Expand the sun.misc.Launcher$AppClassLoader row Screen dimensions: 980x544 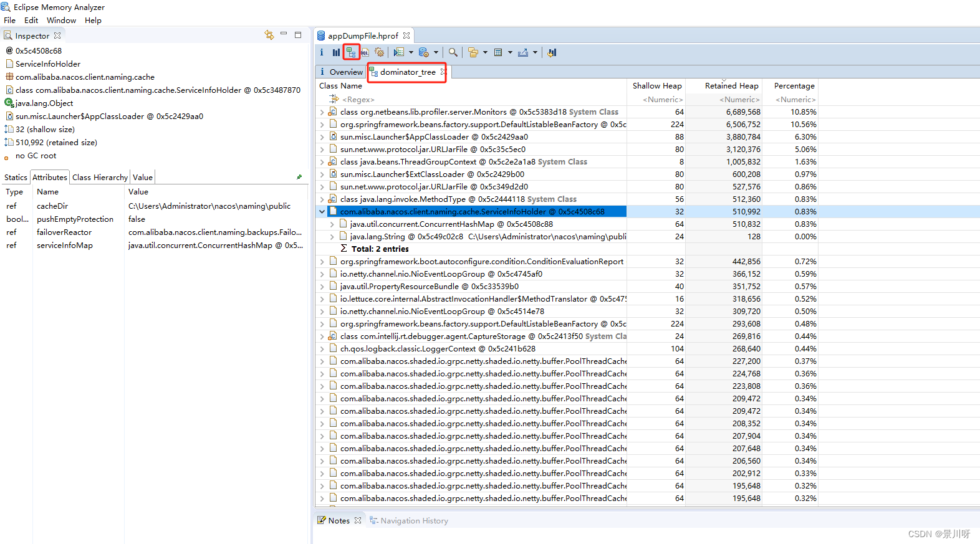322,137
